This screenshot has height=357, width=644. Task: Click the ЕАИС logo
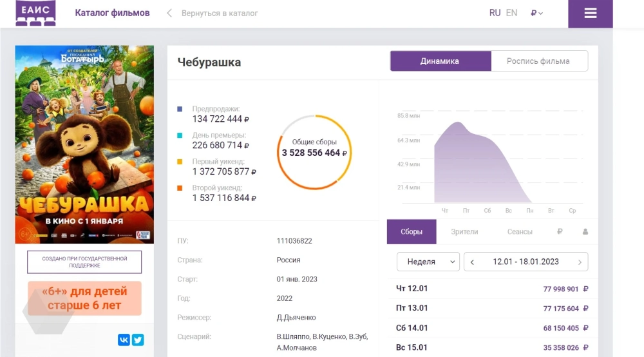pos(35,13)
